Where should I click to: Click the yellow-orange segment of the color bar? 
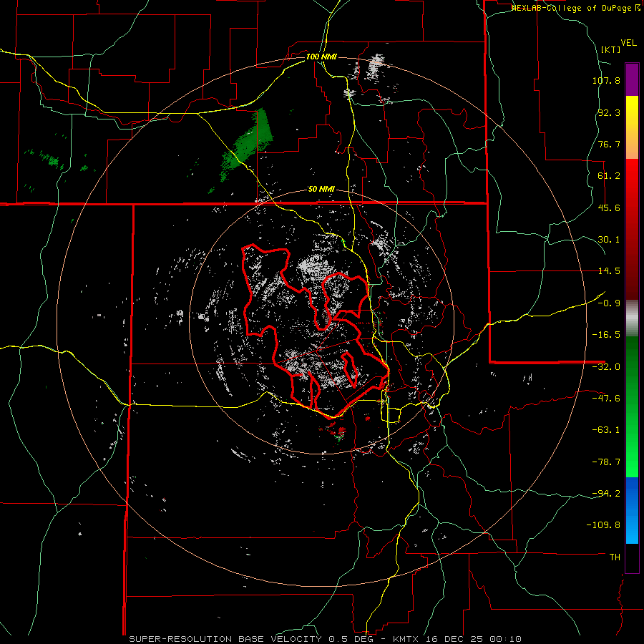click(632, 127)
